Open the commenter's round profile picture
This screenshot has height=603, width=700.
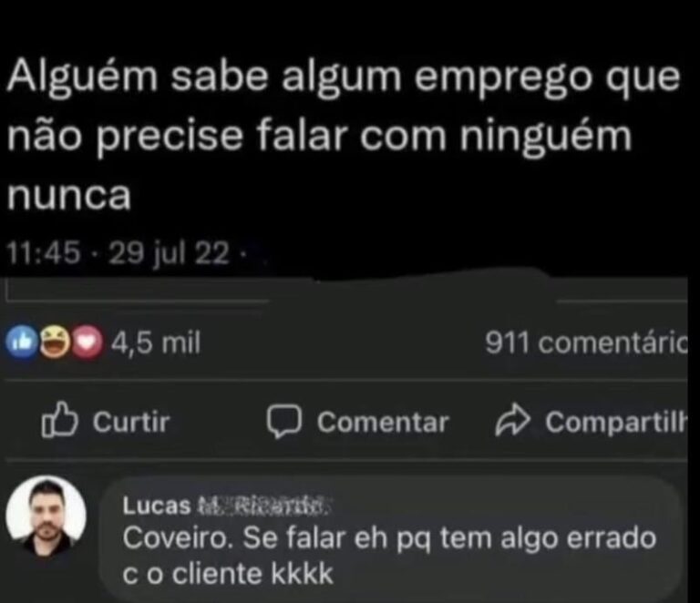click(x=46, y=516)
